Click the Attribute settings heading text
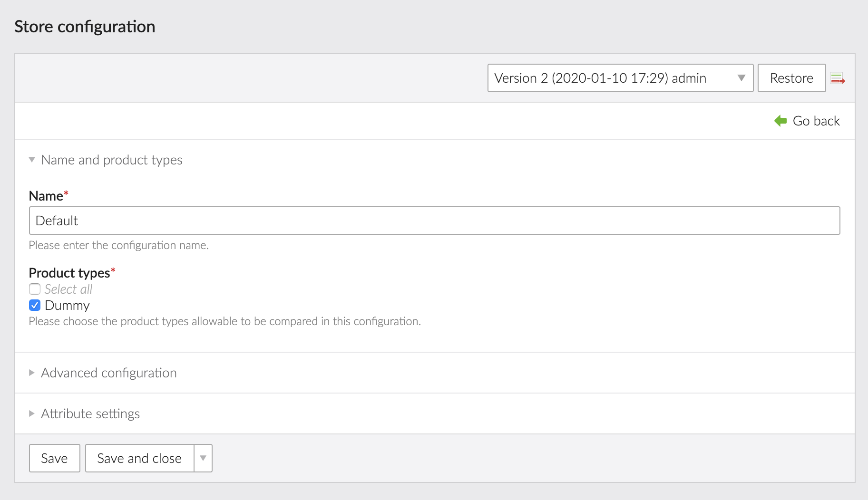This screenshot has height=500, width=868. 90,414
